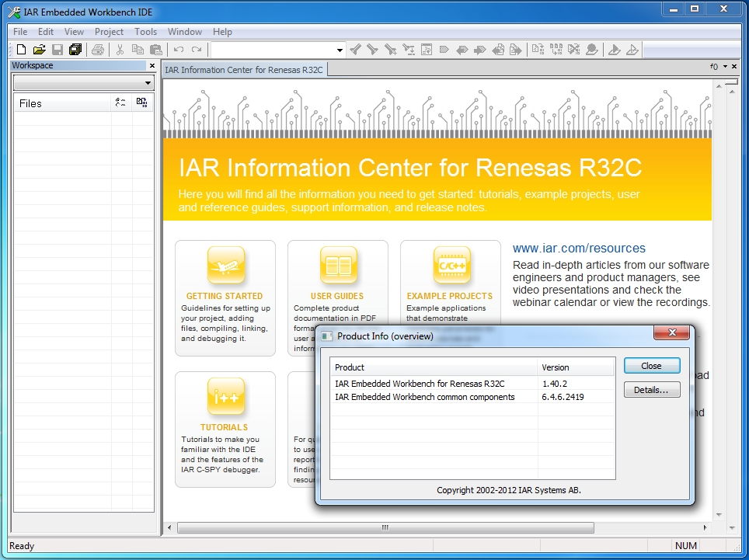The height and width of the screenshot is (560, 749).
Task: Open the Example Projects C/C++ icon
Action: click(451, 266)
